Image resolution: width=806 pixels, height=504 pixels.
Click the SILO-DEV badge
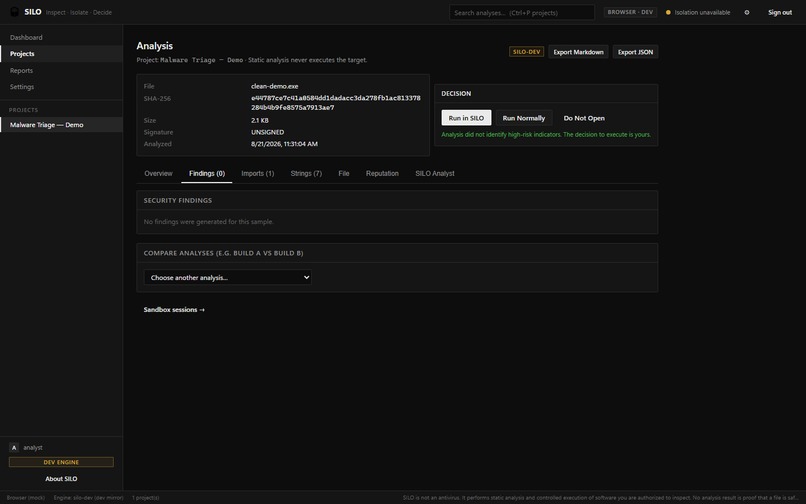tap(526, 52)
